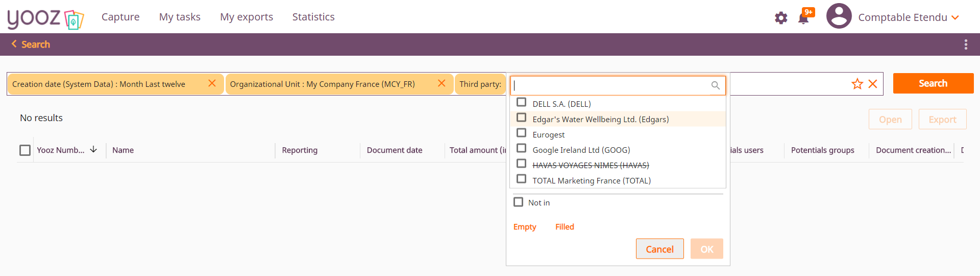Click the Document creation column header
Image resolution: width=980 pixels, height=276 pixels.
[x=914, y=150]
